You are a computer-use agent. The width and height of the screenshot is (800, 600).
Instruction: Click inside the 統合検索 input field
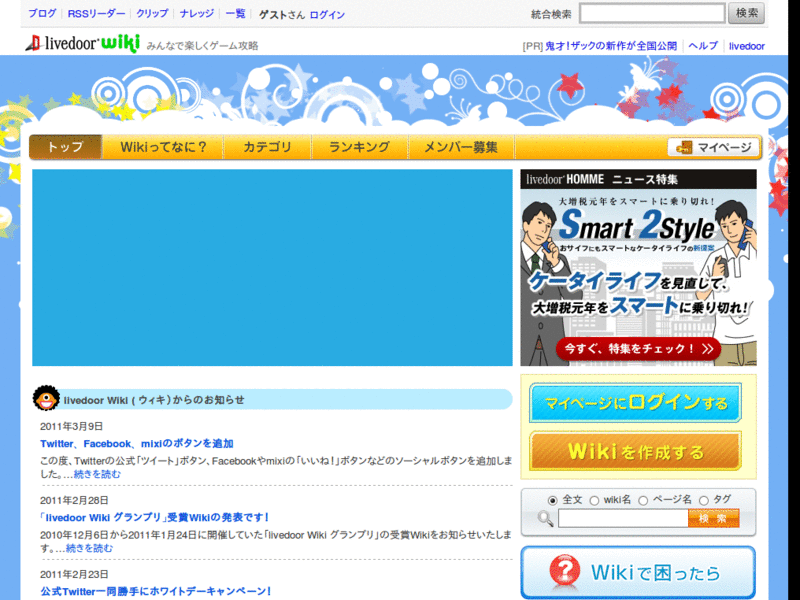652,14
